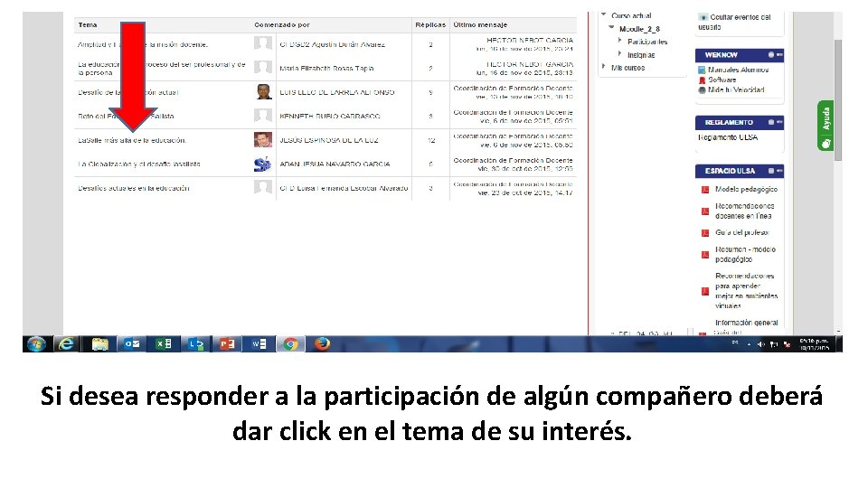Viewport: 868px width, 488px height.
Task: Switch to PowerPoint in the taskbar
Action: pos(227,344)
